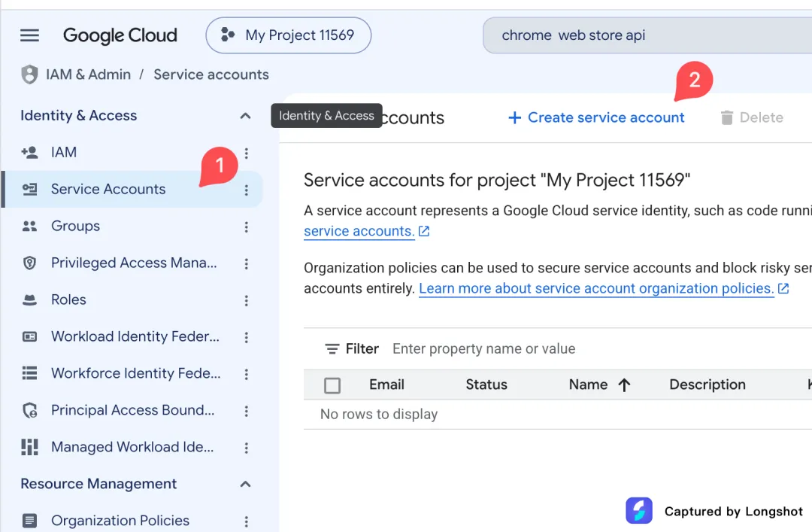Open Learn more about service account organization policies
The width and height of the screenshot is (812, 532).
coord(604,288)
